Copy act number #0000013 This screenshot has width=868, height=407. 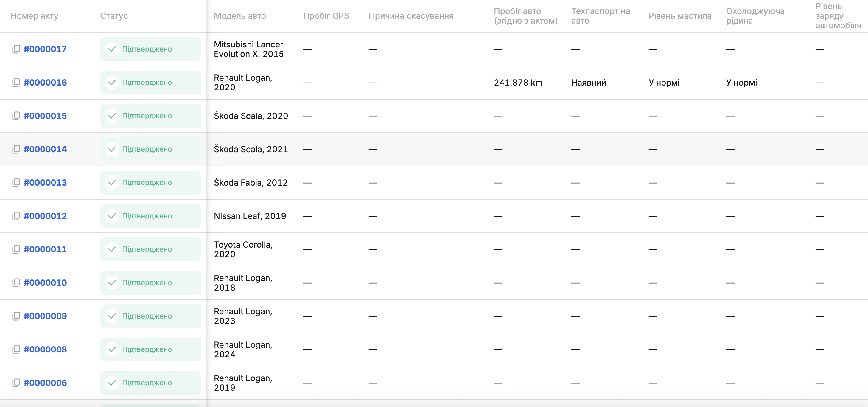(16, 183)
